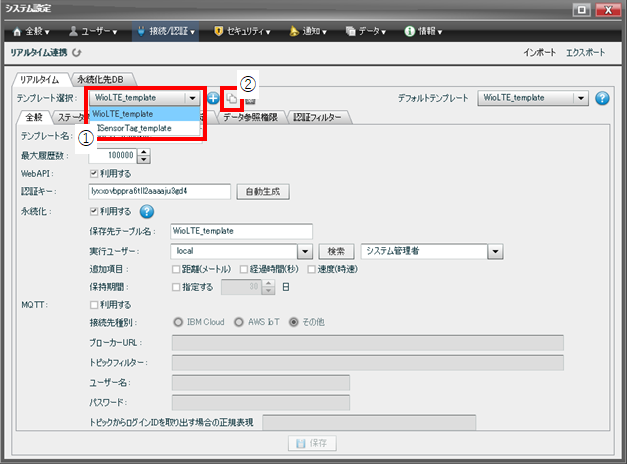Click the copy template icon
This screenshot has height=464, width=627.
[x=232, y=98]
